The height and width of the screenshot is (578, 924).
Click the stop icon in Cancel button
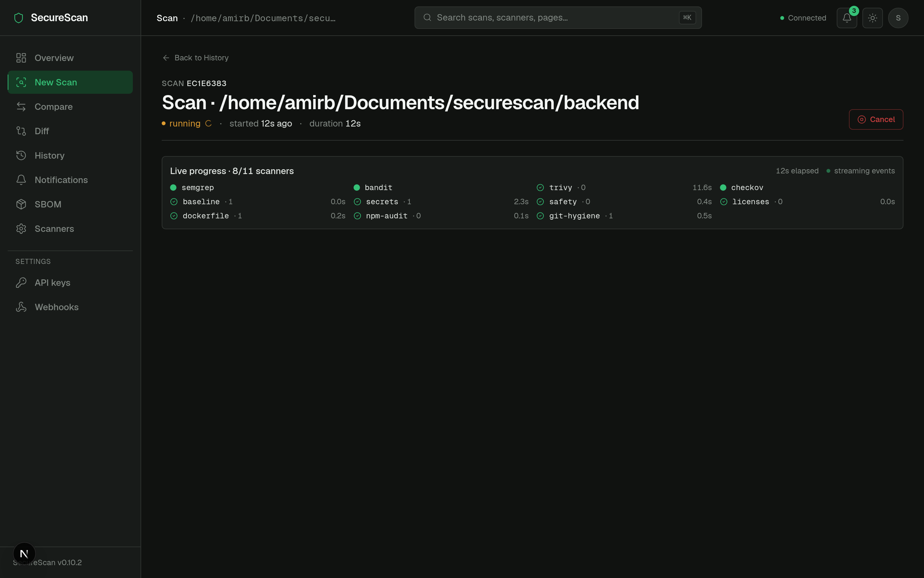861,120
